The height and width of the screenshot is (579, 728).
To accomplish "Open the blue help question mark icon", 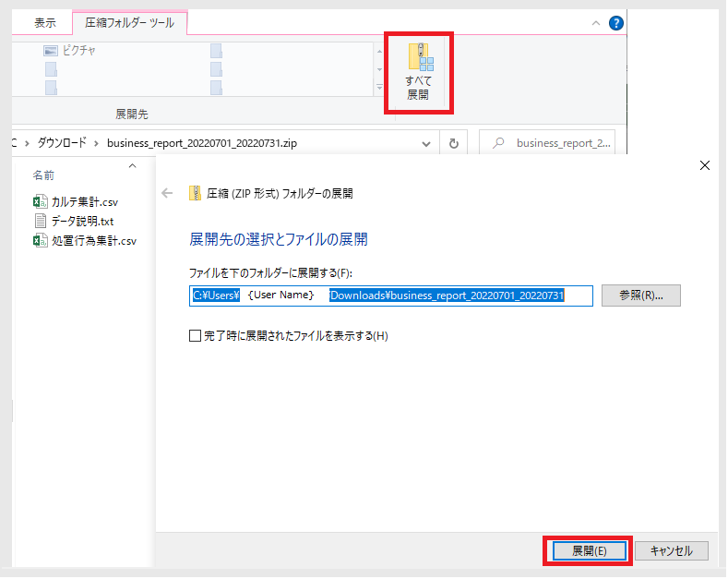I will coord(615,23).
